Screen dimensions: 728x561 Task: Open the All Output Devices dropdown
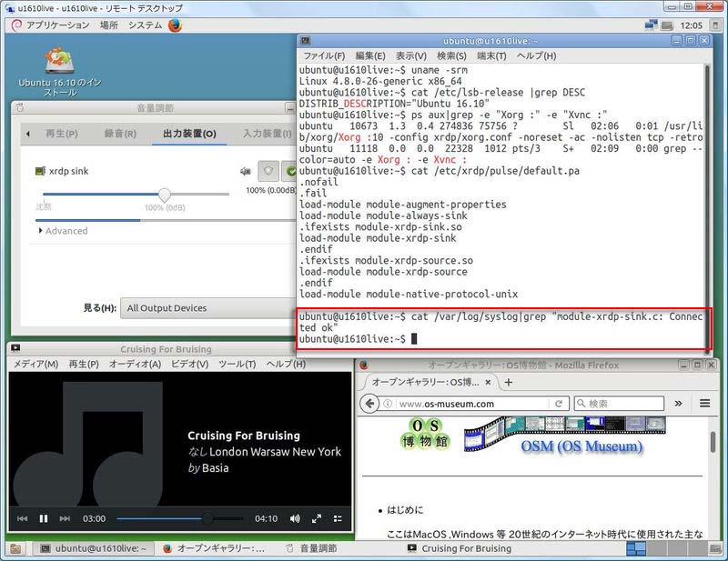(x=208, y=308)
